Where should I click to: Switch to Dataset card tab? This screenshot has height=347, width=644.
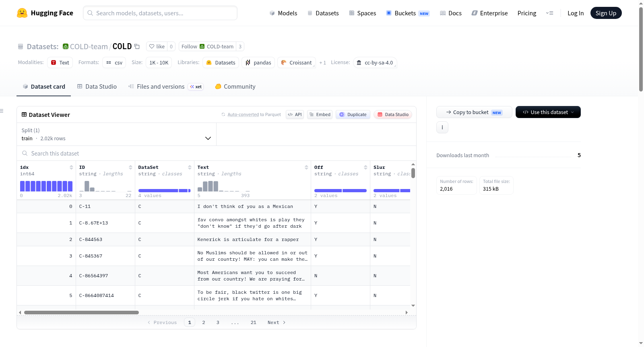click(x=43, y=87)
